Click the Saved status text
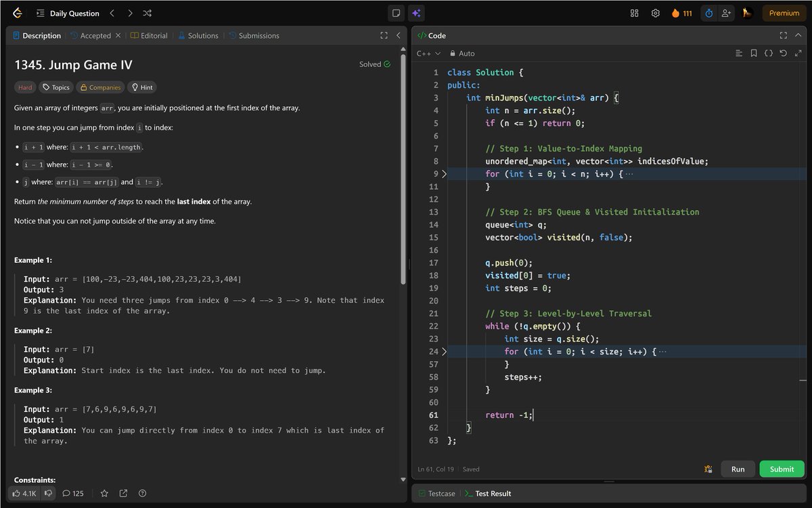This screenshot has width=812, height=508. pyautogui.click(x=471, y=469)
